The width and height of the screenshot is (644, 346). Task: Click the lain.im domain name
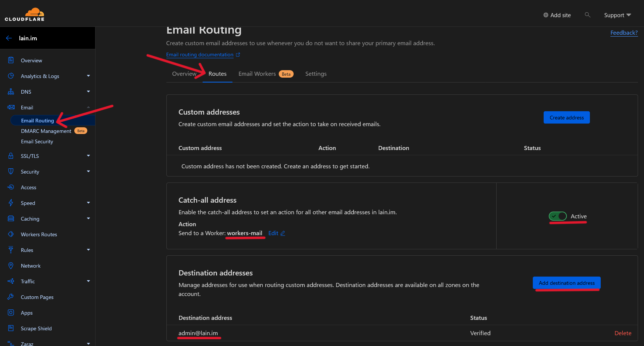(x=28, y=38)
